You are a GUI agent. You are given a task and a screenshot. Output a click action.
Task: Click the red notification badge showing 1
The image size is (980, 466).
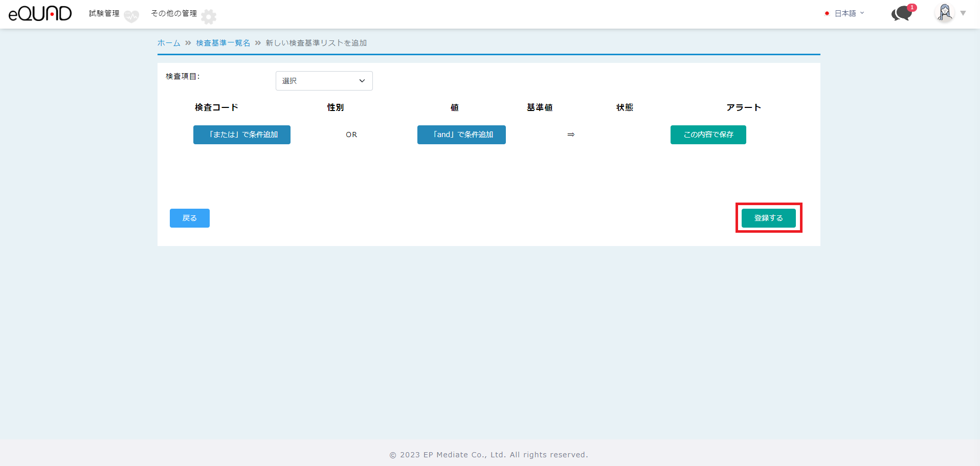(x=912, y=8)
